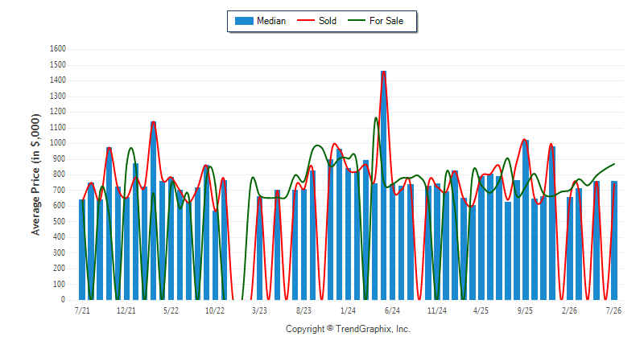Viewport: 644px width, 349px height.
Task: Select the first bar at 7/21
Action: 82,250
